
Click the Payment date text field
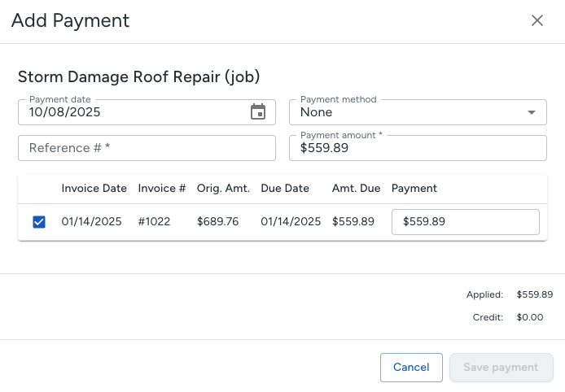pyautogui.click(x=130, y=112)
